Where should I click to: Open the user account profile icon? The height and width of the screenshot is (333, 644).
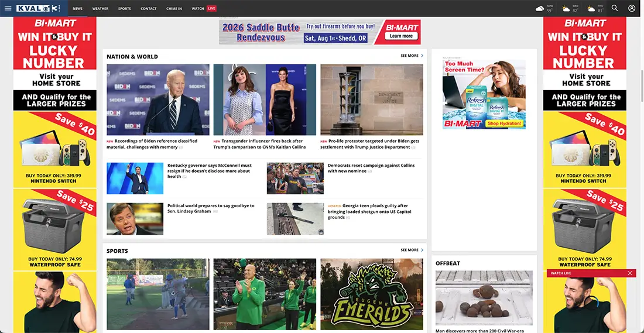[x=632, y=8]
